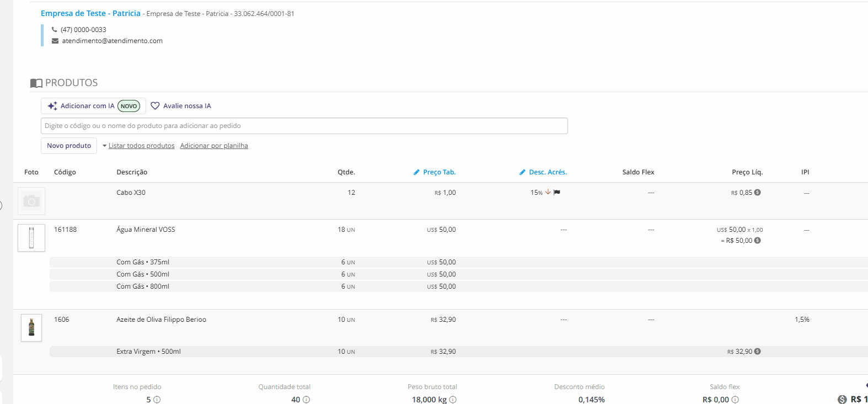Click info icon beside Quantidade total 40

click(307, 400)
